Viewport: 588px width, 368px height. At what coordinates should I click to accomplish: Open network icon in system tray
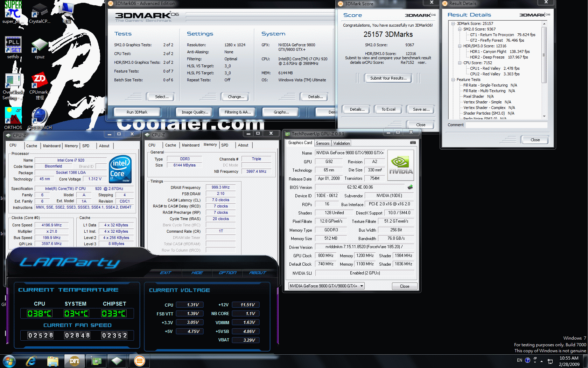(550, 361)
